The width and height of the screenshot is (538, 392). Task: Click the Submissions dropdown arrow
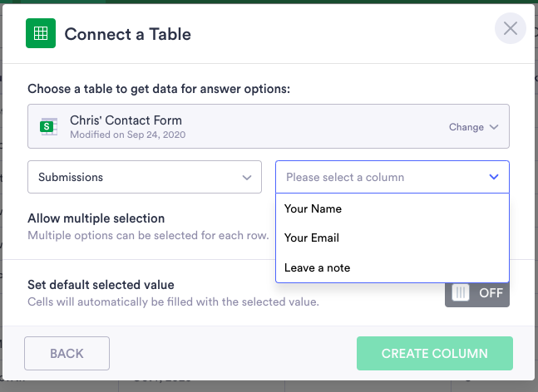pyautogui.click(x=247, y=177)
